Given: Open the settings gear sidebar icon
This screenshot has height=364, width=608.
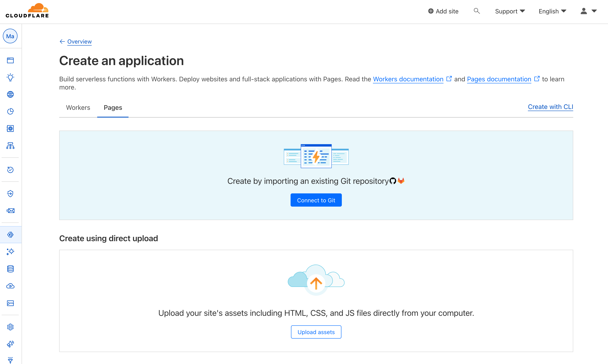Looking at the screenshot, I should [10, 327].
